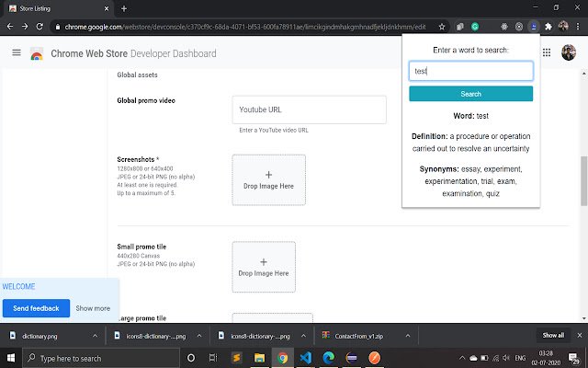588x368 pixels.
Task: Click the address bar URL
Action: [x=245, y=27]
